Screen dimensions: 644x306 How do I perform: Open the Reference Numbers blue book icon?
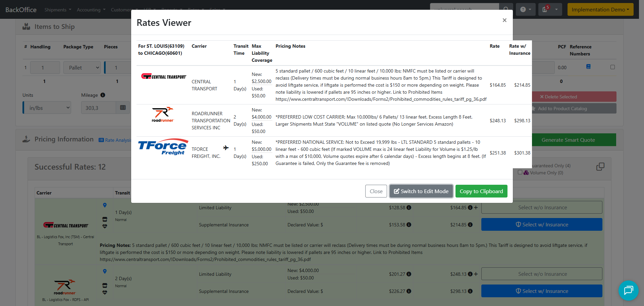click(588, 67)
